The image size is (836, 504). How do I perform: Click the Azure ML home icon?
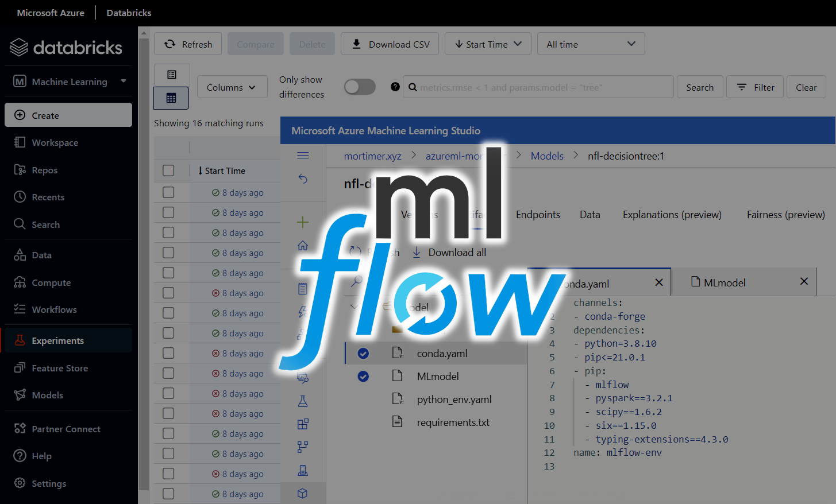click(x=303, y=246)
